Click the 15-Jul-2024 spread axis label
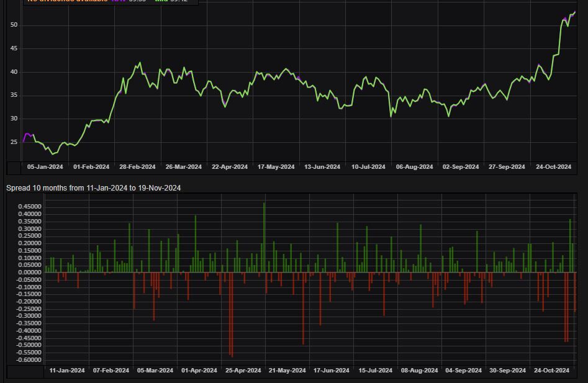 [376, 370]
